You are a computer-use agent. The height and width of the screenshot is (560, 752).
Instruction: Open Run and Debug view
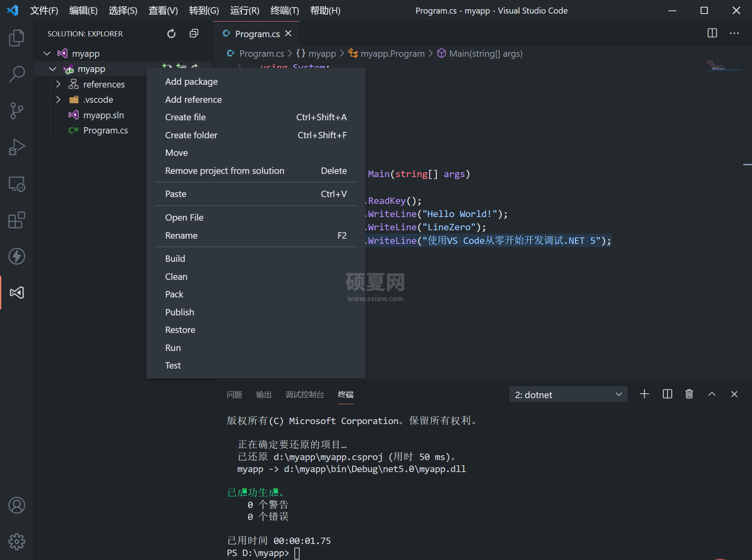[x=16, y=147]
